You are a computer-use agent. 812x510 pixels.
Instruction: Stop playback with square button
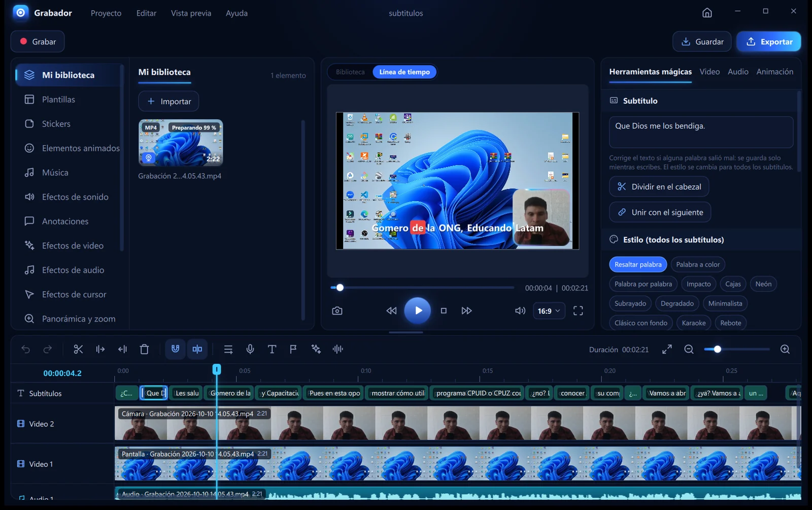[444, 311]
